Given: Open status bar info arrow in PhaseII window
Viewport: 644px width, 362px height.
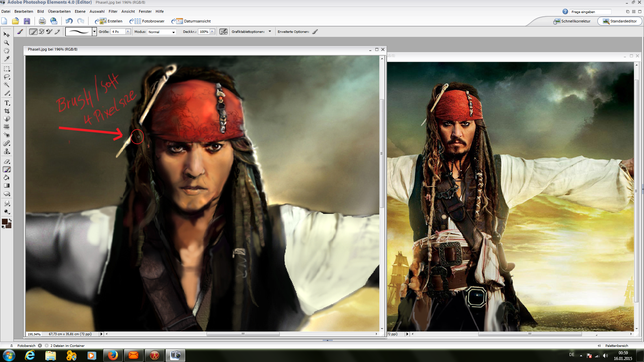Looking at the screenshot, I should click(101, 334).
